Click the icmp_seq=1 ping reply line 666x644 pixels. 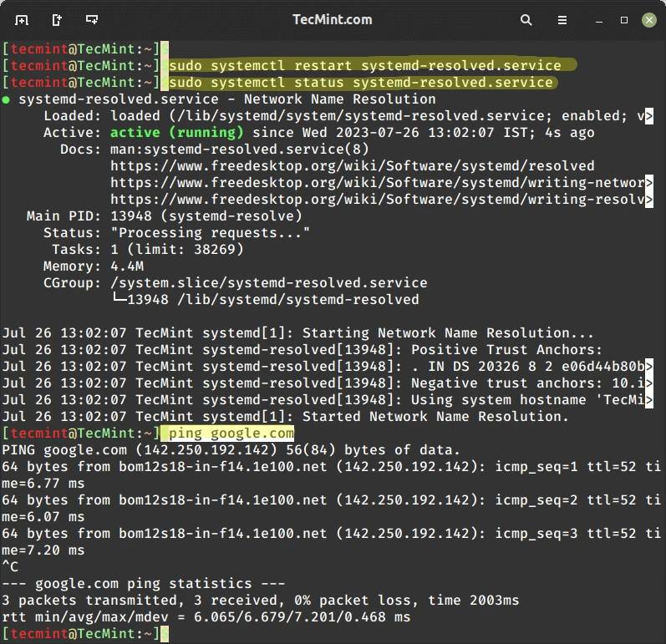pyautogui.click(x=331, y=466)
